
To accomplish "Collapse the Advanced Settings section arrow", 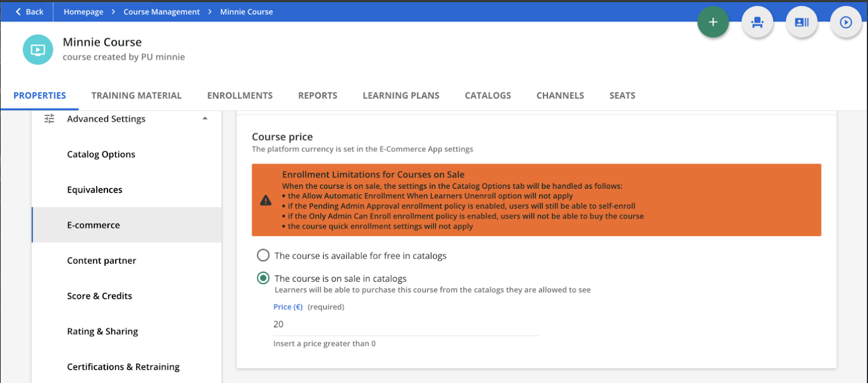I will click(x=205, y=119).
